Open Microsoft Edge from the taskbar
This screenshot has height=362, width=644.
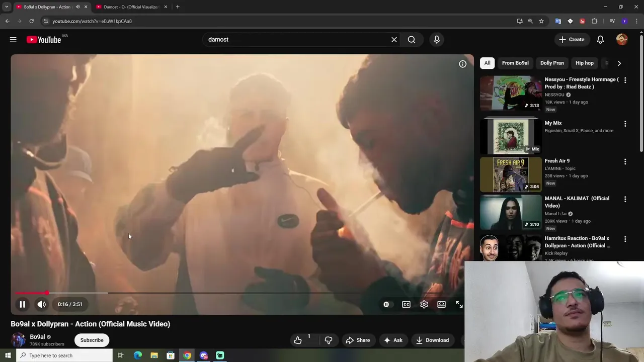click(x=138, y=355)
